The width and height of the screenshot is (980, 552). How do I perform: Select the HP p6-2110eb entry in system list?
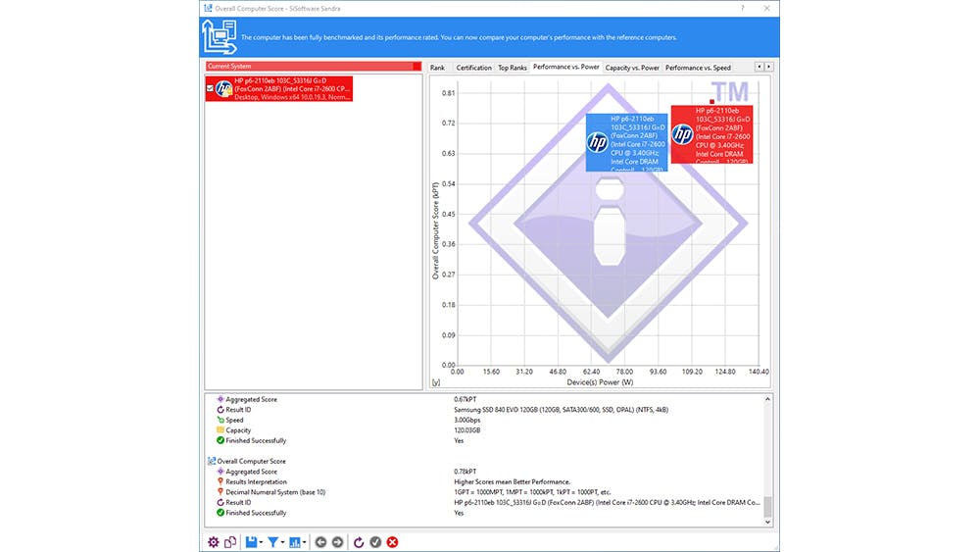(279, 89)
